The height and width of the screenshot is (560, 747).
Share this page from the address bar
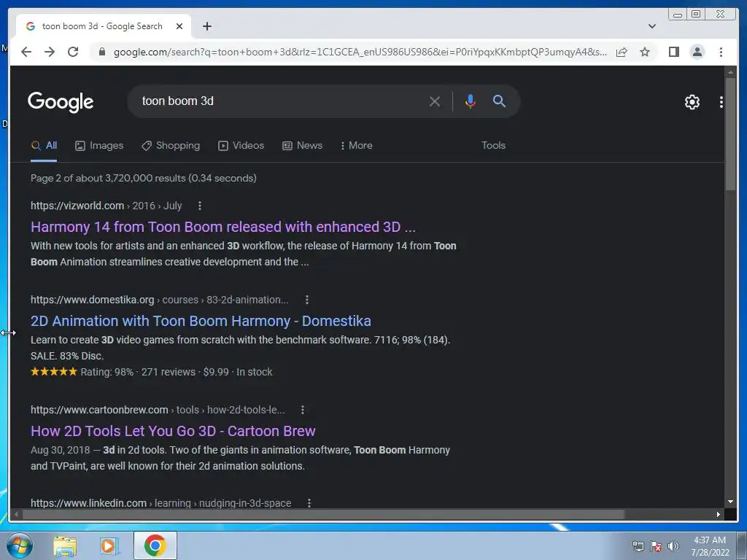click(622, 52)
